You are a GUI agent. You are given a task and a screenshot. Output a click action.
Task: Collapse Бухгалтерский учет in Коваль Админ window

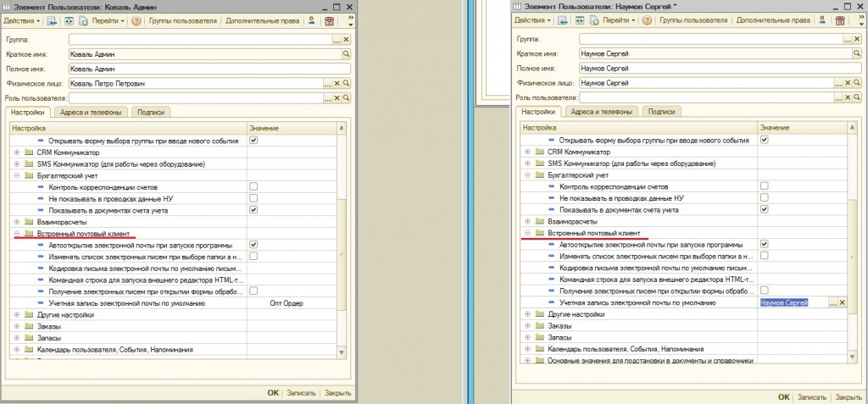17,175
